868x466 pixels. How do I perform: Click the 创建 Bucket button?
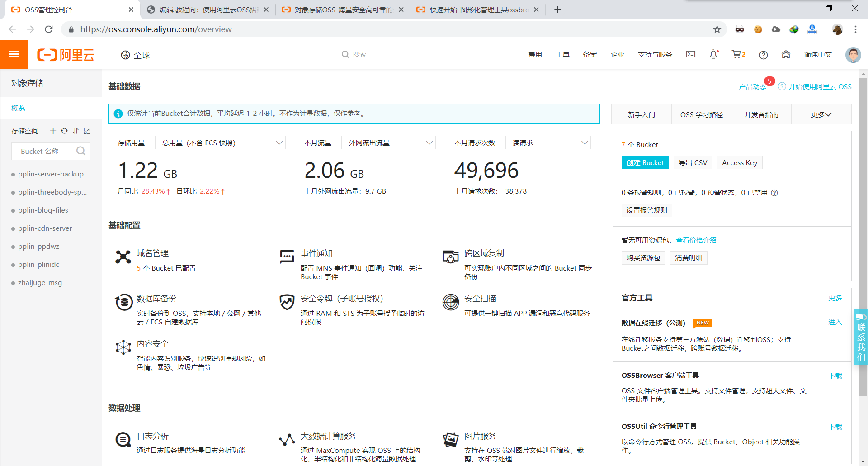(645, 162)
